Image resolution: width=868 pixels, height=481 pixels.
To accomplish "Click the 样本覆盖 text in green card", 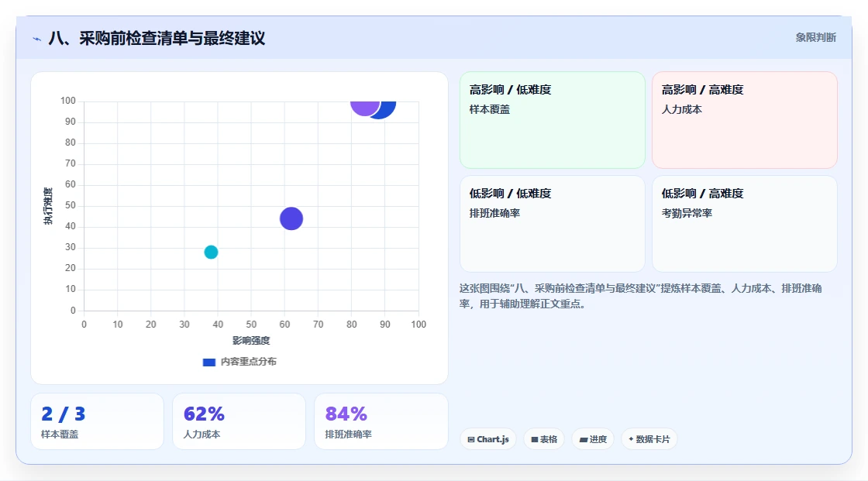I will coord(489,109).
